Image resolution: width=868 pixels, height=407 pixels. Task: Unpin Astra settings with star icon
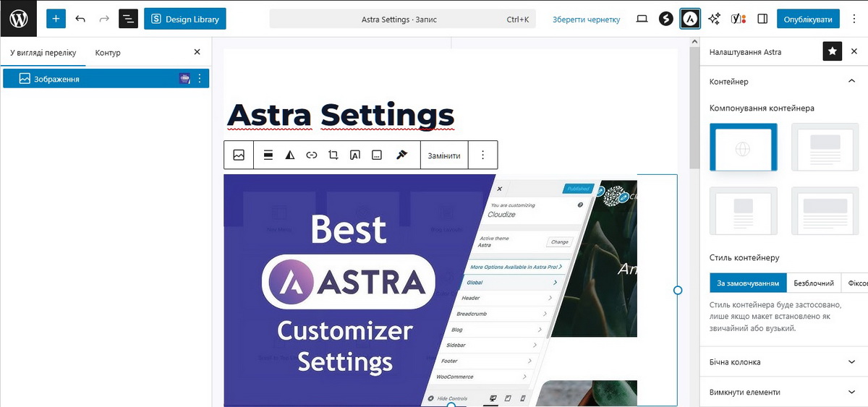tap(832, 52)
